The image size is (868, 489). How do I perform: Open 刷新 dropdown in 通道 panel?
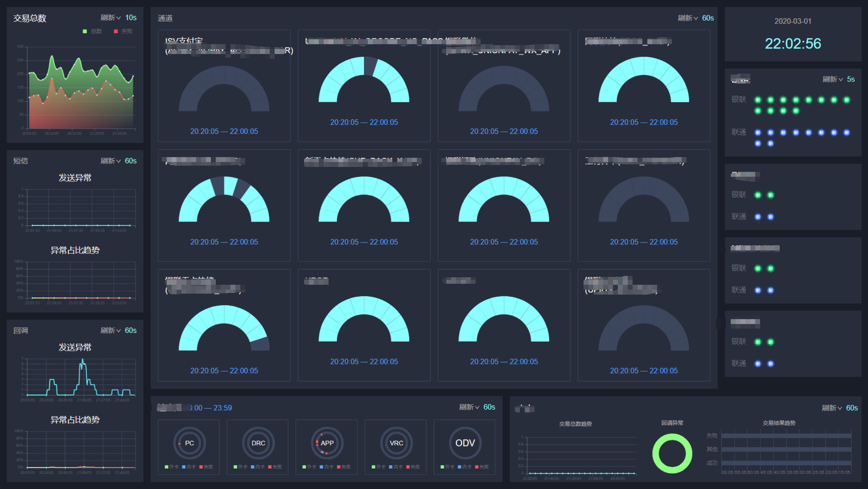point(688,18)
